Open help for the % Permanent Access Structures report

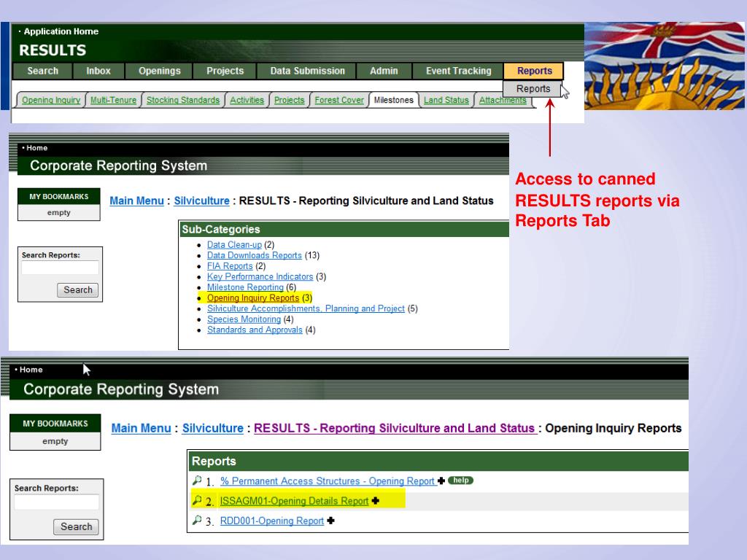click(460, 481)
